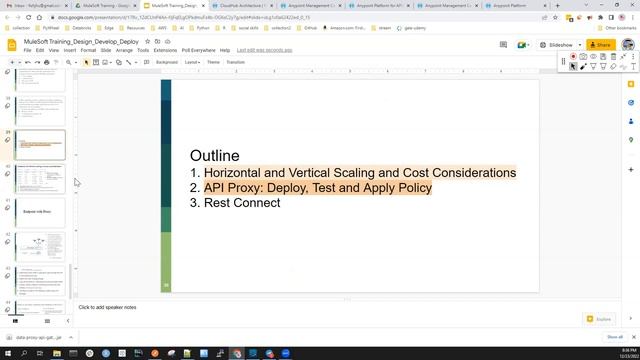Clear annotations with trash icon
The height and width of the screenshot is (360, 640).
pyautogui.click(x=613, y=57)
